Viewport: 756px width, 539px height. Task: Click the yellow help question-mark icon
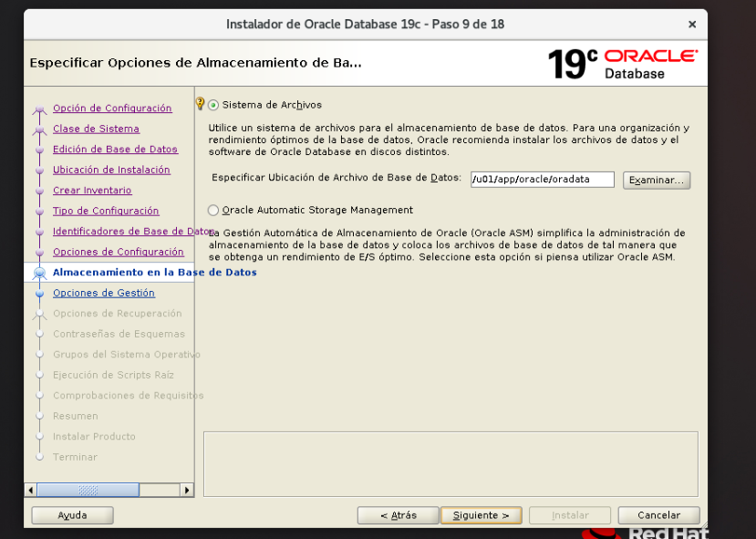tap(200, 103)
